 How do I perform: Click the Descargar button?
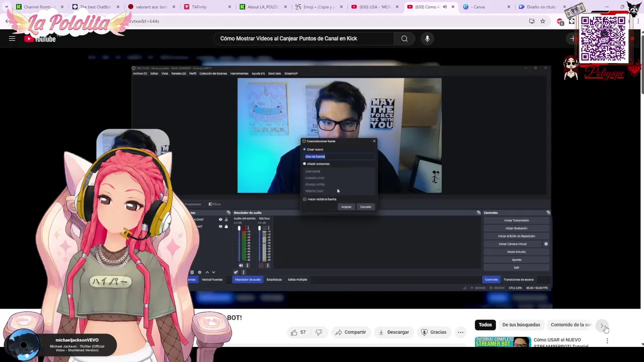click(393, 332)
